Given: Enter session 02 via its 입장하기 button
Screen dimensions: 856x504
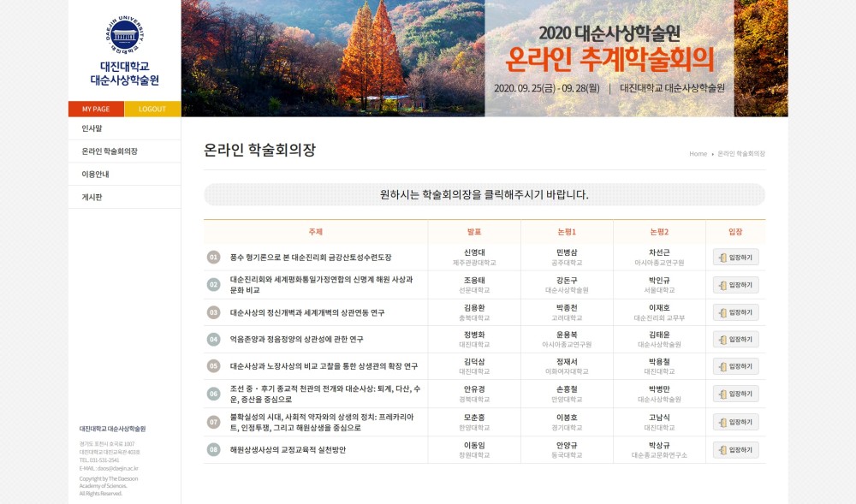Looking at the screenshot, I should point(735,285).
